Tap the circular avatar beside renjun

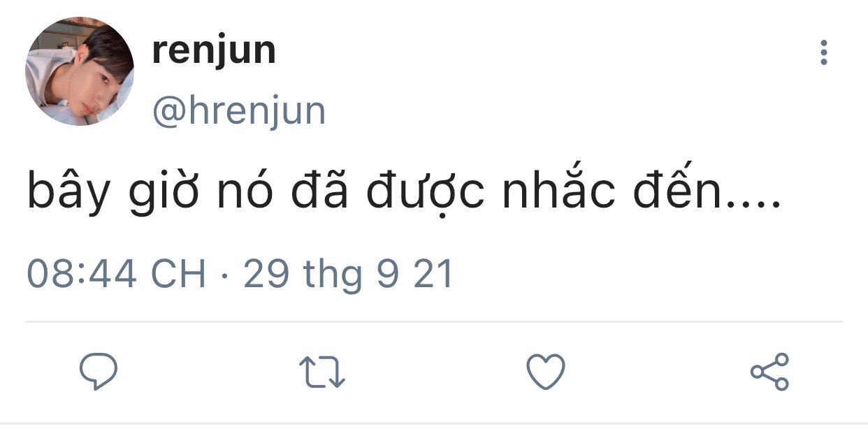point(79,72)
